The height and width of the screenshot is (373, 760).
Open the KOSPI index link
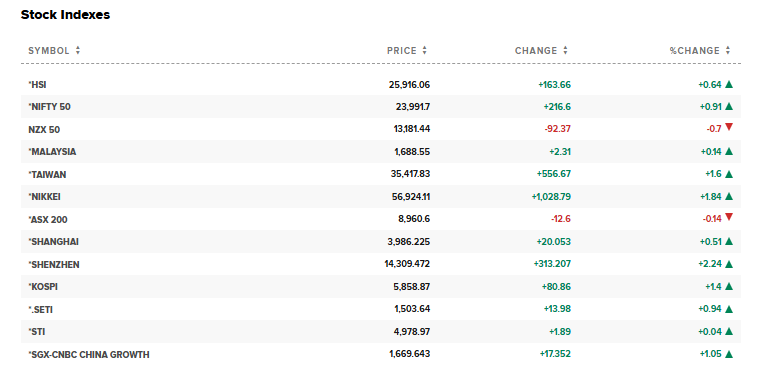click(43, 287)
